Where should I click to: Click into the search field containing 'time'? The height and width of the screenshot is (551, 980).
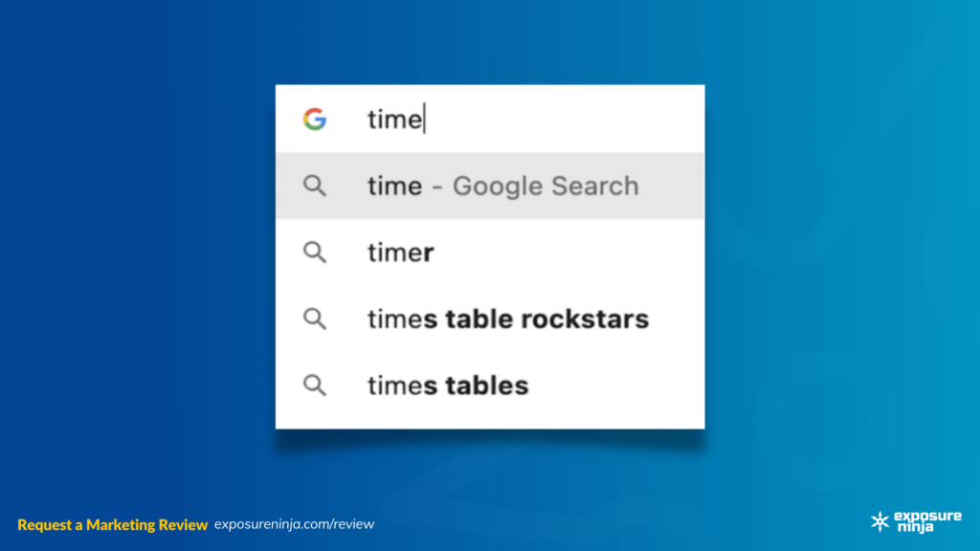(490, 119)
